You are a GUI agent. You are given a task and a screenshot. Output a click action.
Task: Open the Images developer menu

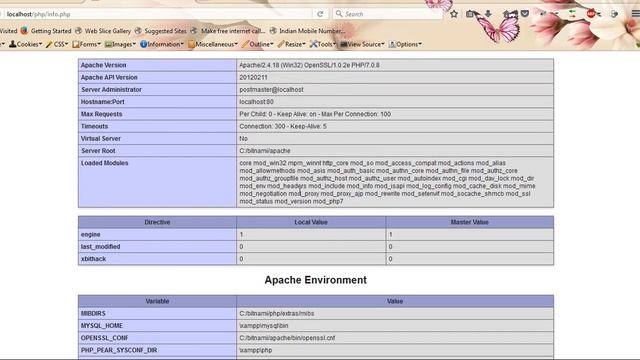point(120,44)
